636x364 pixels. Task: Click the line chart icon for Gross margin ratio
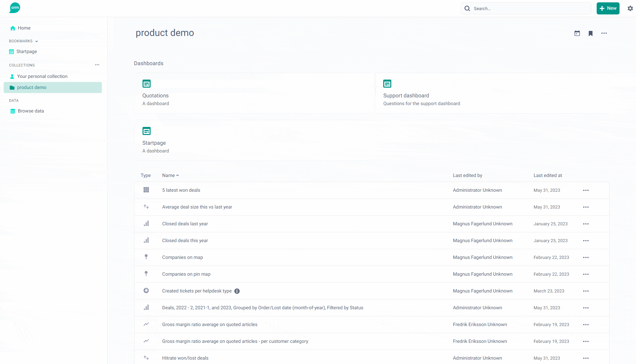coord(146,324)
